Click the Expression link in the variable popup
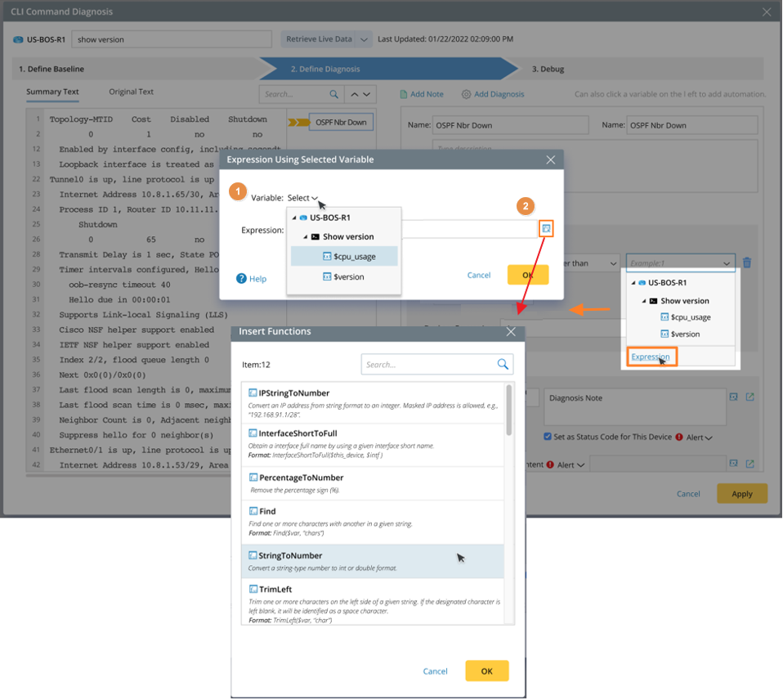The width and height of the screenshot is (783, 700). (651, 357)
